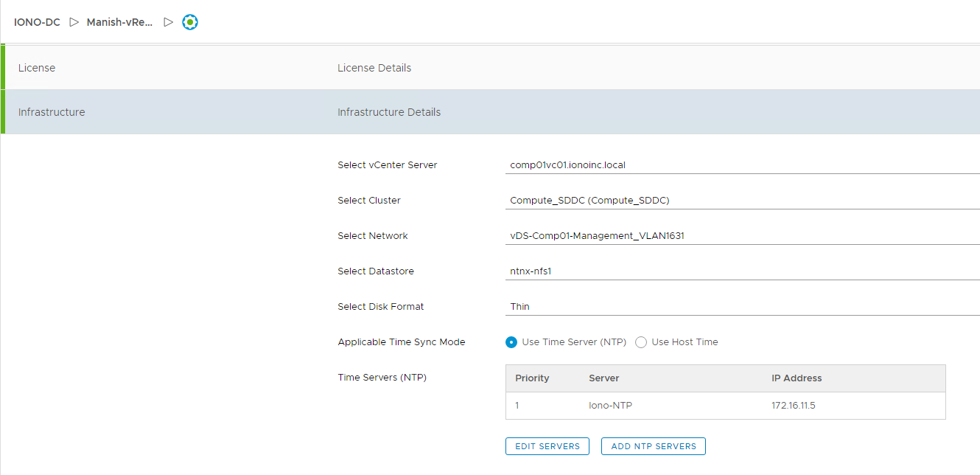This screenshot has height=475, width=980.
Task: Click the Add NTP Servers button
Action: click(653, 446)
